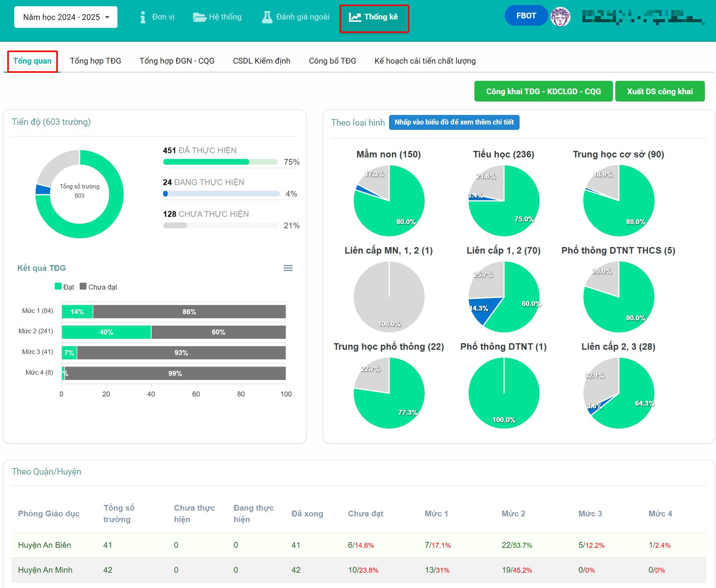Image resolution: width=716 pixels, height=588 pixels.
Task: Switch to the Tổng hợp TĐG tab
Action: (x=95, y=61)
